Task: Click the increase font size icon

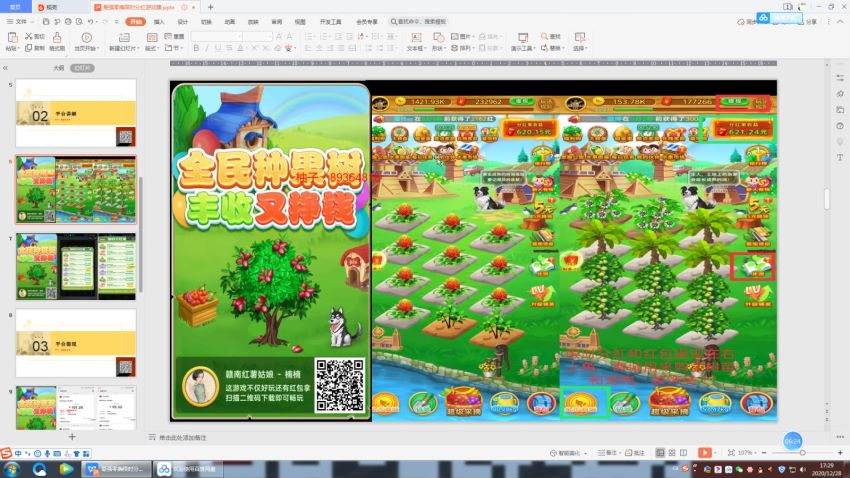Action: [x=279, y=36]
